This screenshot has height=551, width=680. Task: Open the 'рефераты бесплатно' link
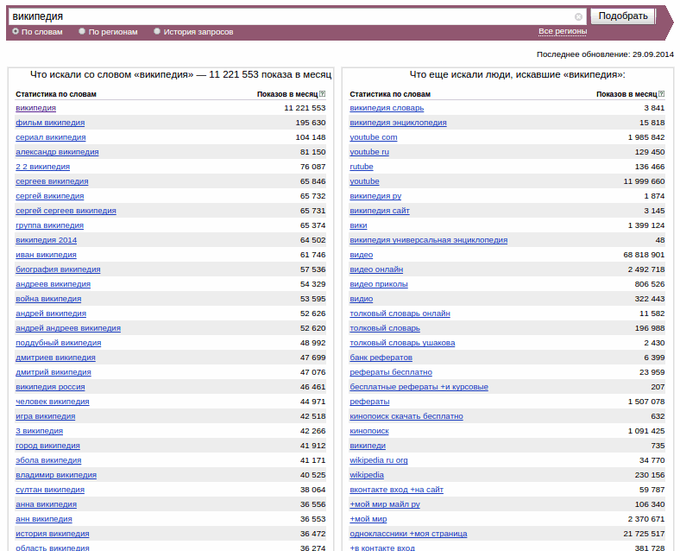pos(391,372)
